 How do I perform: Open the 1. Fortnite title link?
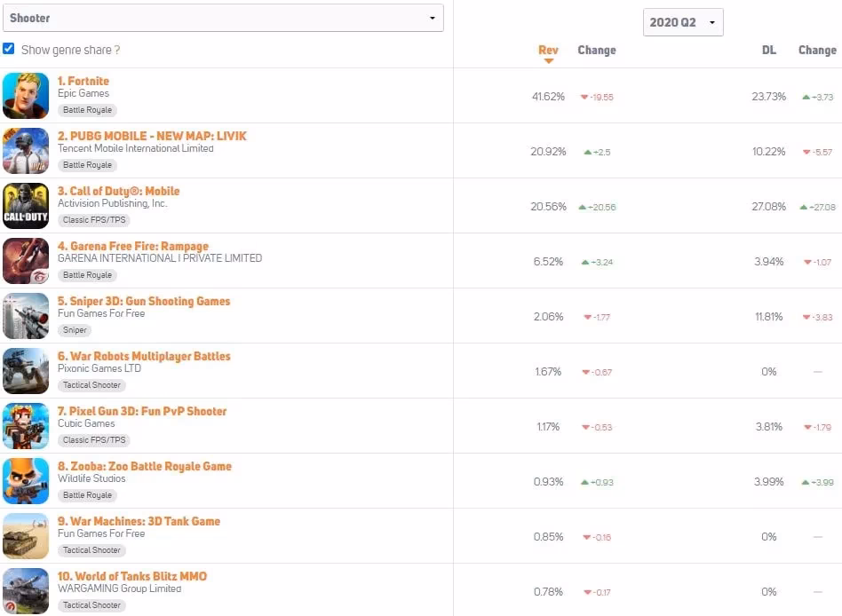[x=83, y=81]
